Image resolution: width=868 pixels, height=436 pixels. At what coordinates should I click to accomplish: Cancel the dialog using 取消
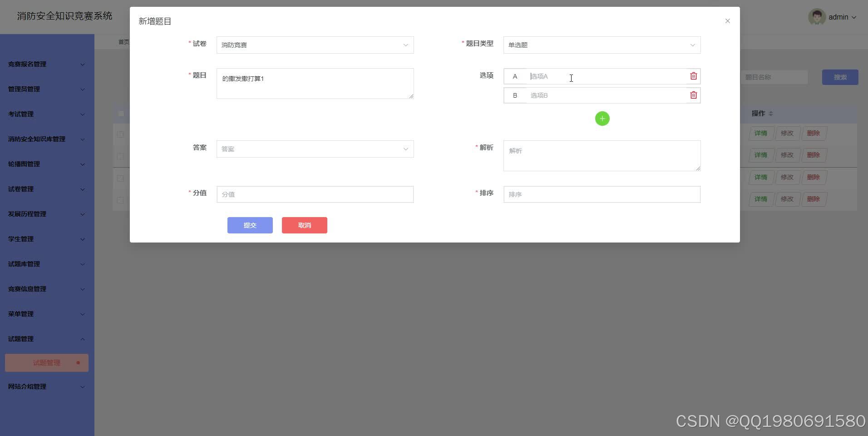click(304, 225)
